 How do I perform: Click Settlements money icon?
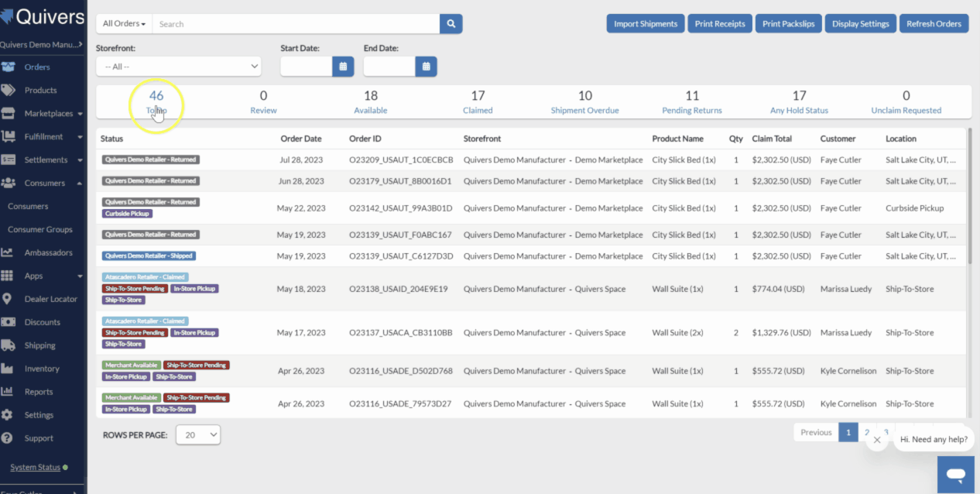(8, 160)
